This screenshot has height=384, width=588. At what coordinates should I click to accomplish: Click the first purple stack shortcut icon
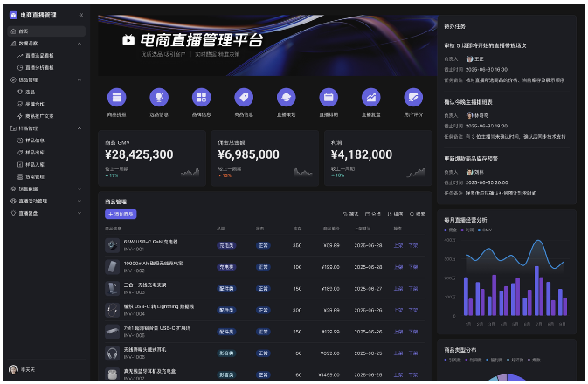116,98
